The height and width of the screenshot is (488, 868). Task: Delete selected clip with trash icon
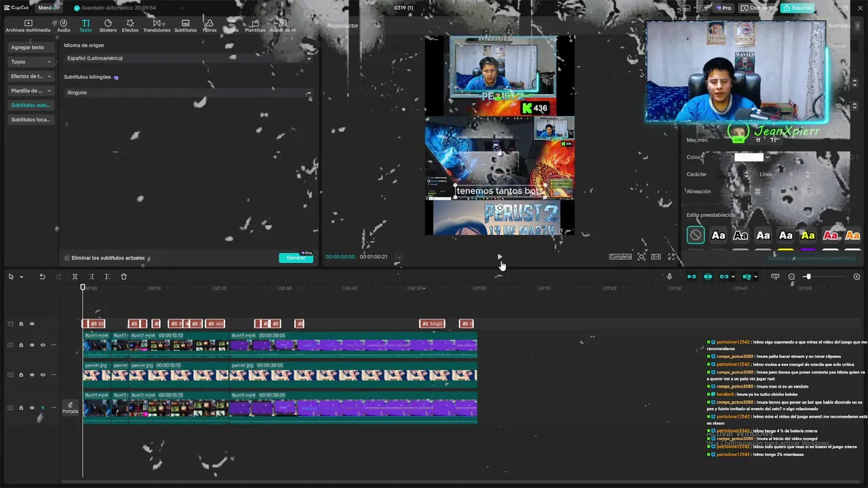click(123, 277)
